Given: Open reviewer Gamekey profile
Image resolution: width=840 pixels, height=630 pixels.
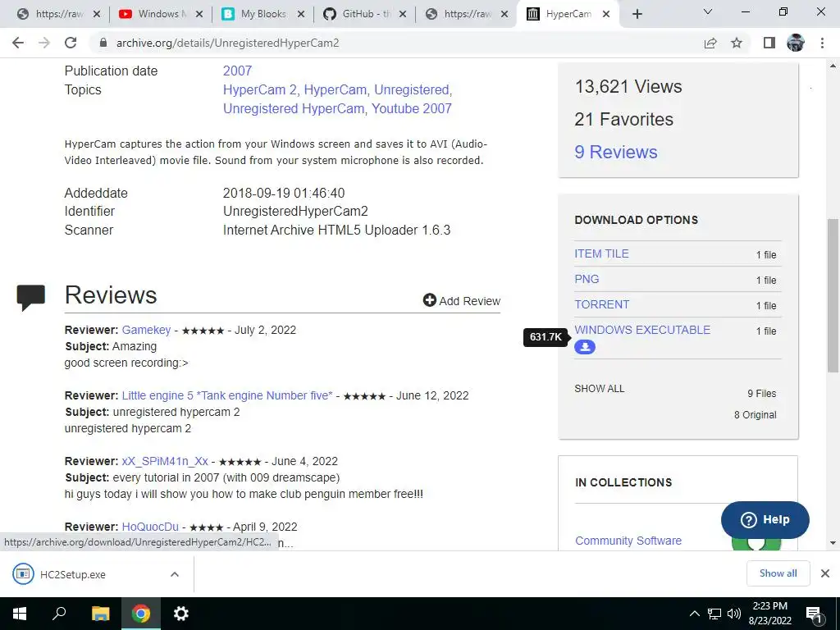Looking at the screenshot, I should tap(146, 330).
